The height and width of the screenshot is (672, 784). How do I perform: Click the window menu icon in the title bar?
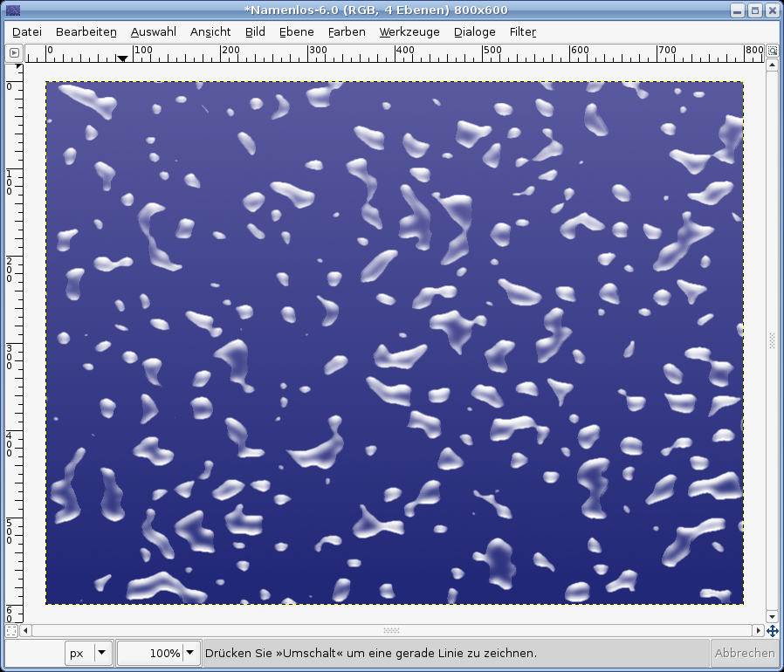coord(12,10)
